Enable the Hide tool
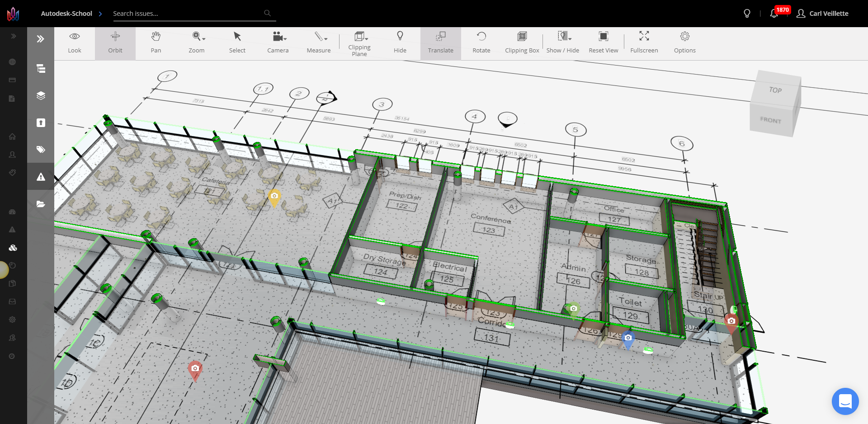 [x=400, y=43]
